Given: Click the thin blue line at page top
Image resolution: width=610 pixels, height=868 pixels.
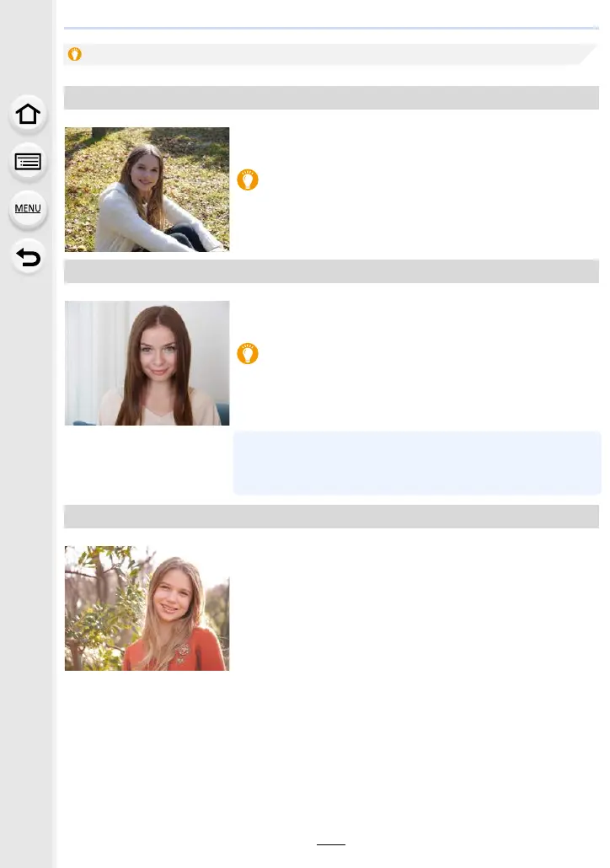Looking at the screenshot, I should 331,28.
